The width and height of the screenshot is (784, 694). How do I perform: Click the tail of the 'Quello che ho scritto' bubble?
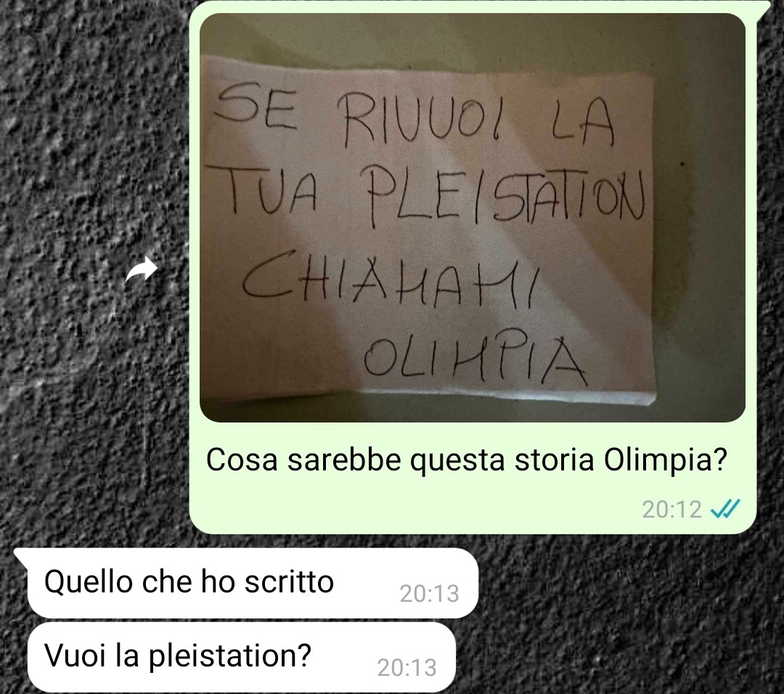click(x=21, y=556)
